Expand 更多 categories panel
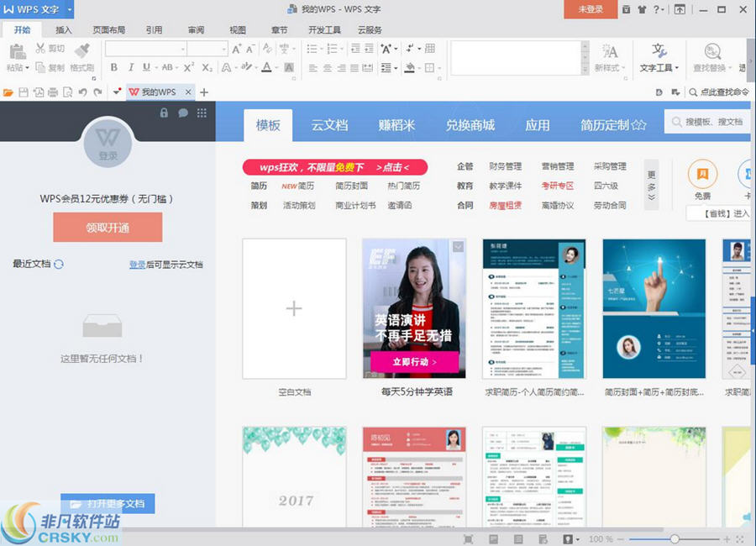756x546 pixels. point(651,185)
